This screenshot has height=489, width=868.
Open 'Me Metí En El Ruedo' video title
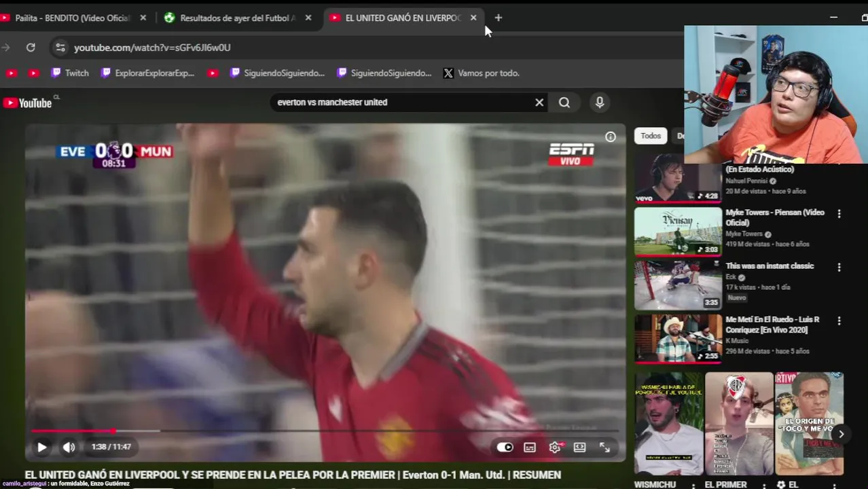point(772,325)
